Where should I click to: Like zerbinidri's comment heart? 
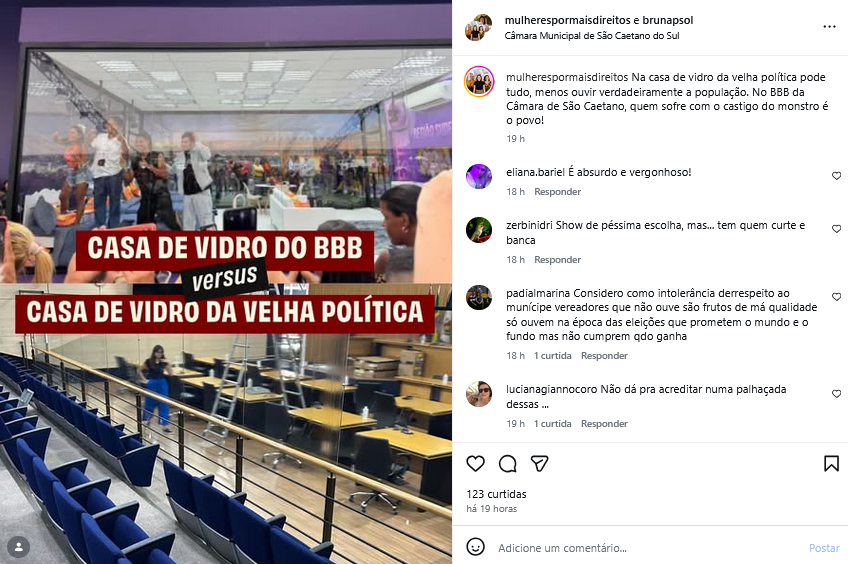[x=836, y=229]
